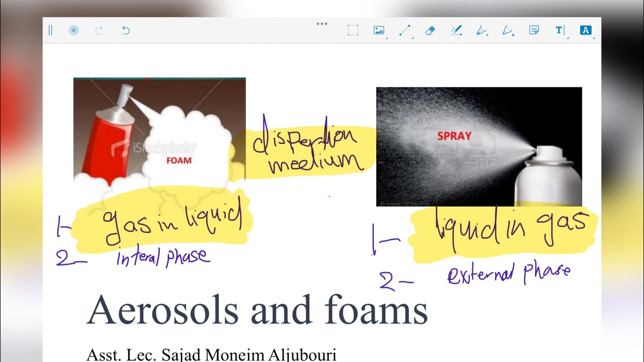Close annotation mode with the X button
644x362 pixels.
coord(73,30)
